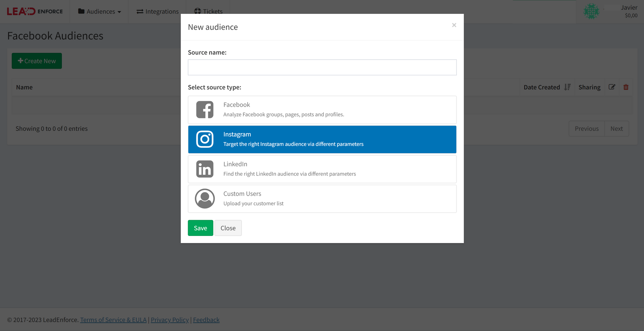Open the Privacy Policy link
644x331 pixels.
(170, 320)
